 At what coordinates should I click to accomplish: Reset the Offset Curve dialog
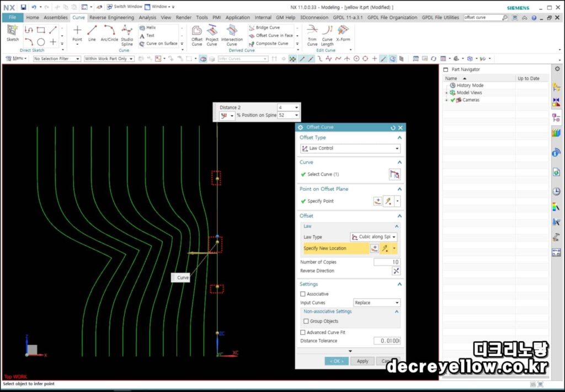[x=393, y=127]
